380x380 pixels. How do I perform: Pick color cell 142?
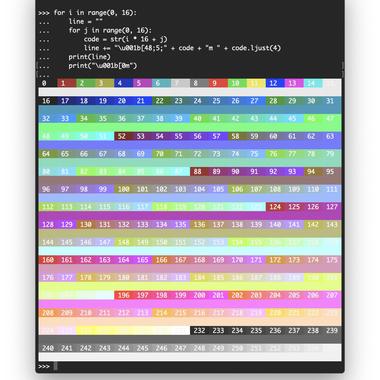coord(313,224)
